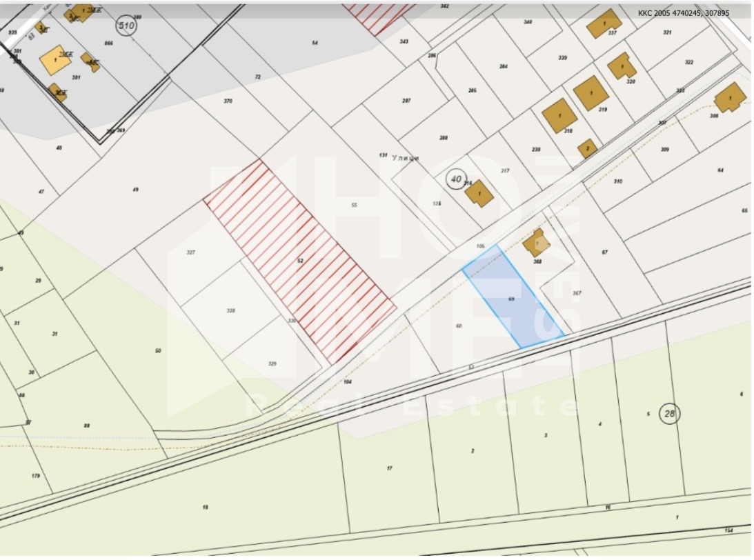Select the large building on parcel 381

pos(56,60)
